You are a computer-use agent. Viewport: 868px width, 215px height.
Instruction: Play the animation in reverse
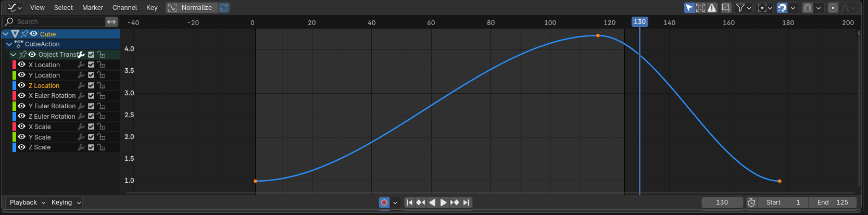[x=432, y=203]
